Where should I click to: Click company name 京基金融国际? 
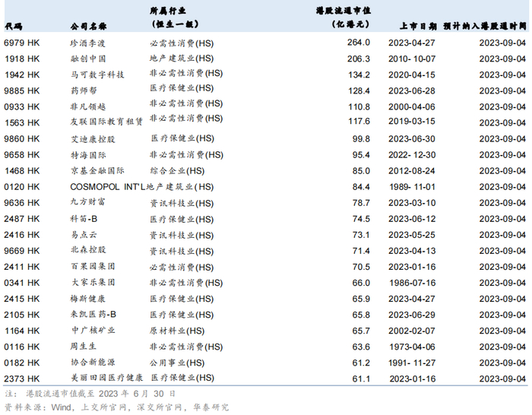(x=97, y=170)
